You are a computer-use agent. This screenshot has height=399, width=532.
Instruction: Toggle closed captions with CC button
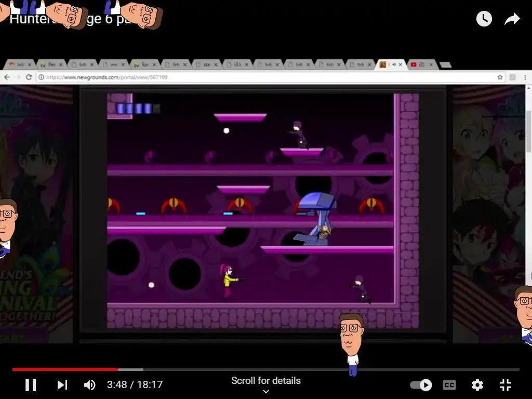[449, 385]
